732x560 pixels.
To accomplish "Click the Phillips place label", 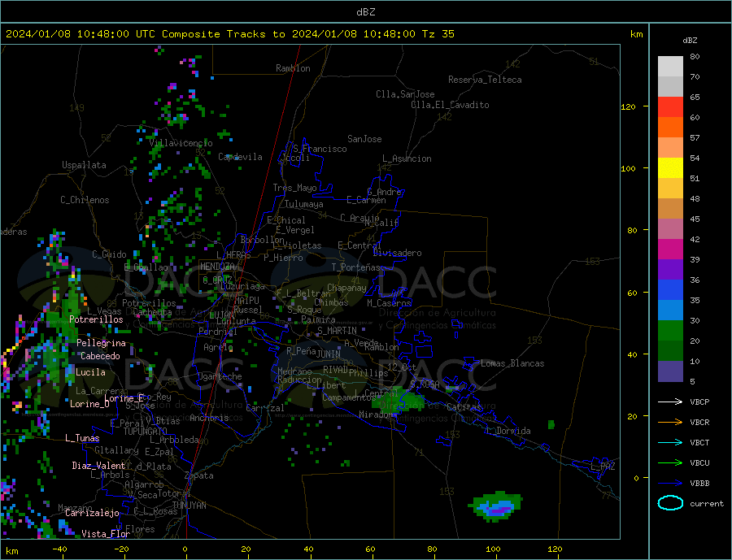I will click(x=368, y=373).
